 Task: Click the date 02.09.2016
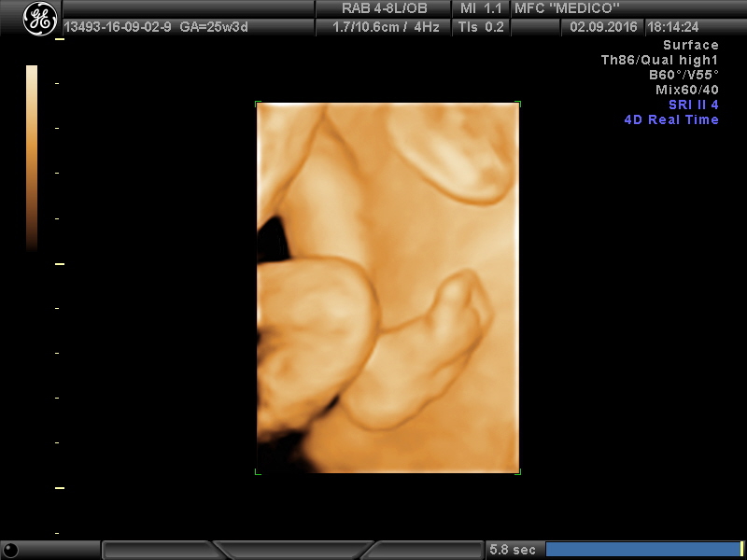[603, 27]
